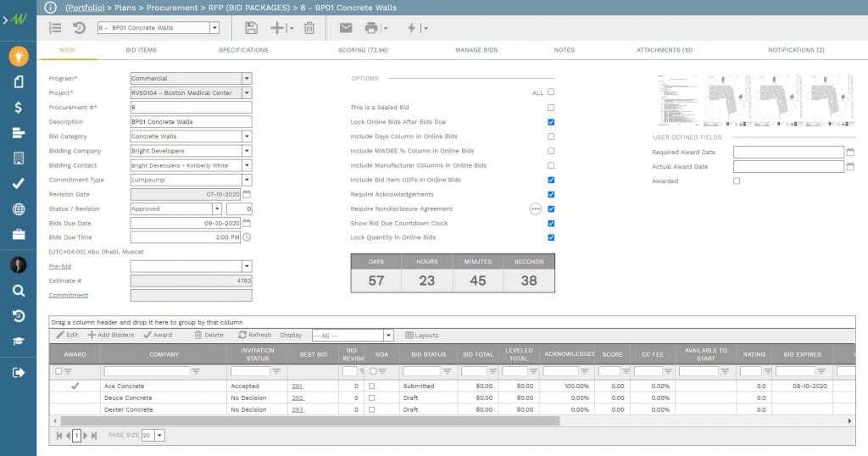Enable Include Days Column in Online Bids
This screenshot has width=868, height=456.
click(x=551, y=136)
